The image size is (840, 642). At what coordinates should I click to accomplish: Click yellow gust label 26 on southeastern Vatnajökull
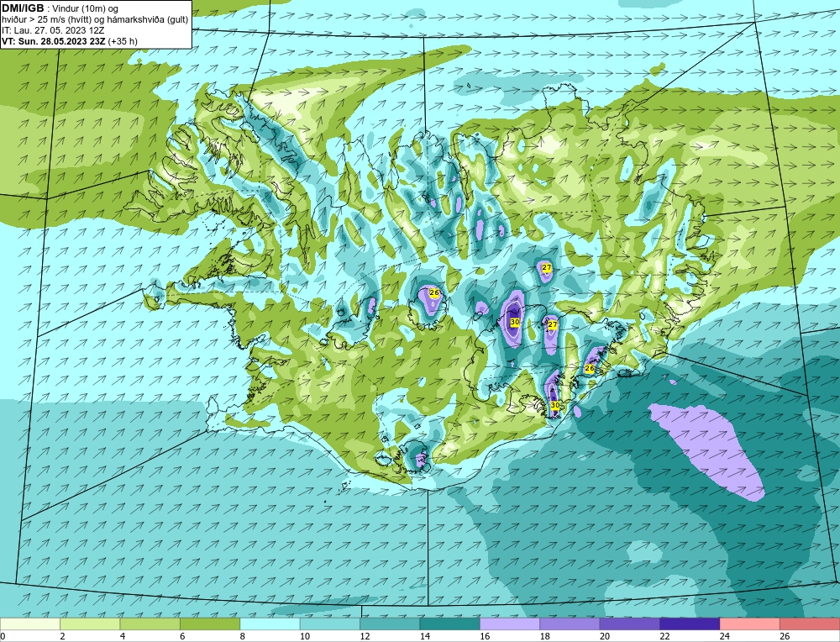(590, 369)
